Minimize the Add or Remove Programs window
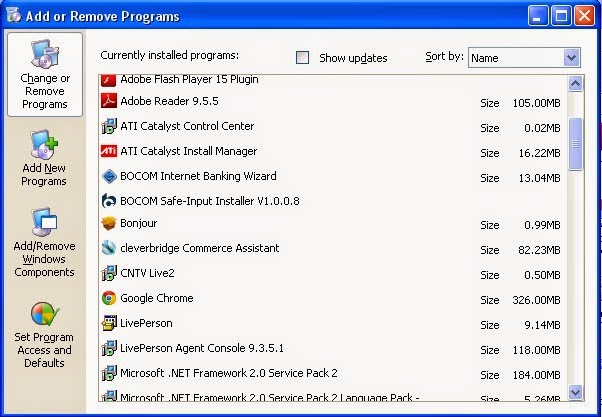This screenshot has width=602, height=417. (538, 16)
